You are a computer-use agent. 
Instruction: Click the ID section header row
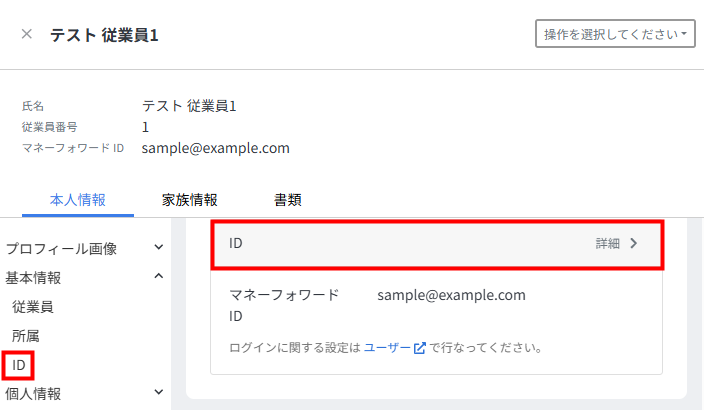click(x=400, y=243)
